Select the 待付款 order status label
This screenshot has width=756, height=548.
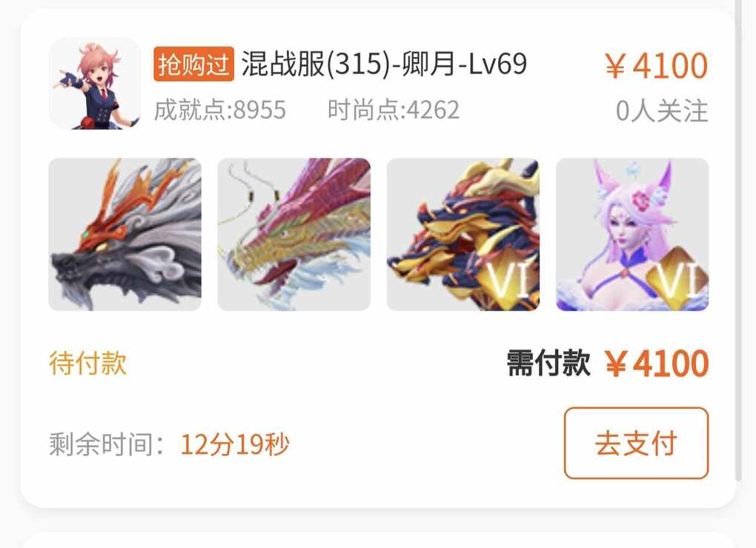pyautogui.click(x=87, y=363)
